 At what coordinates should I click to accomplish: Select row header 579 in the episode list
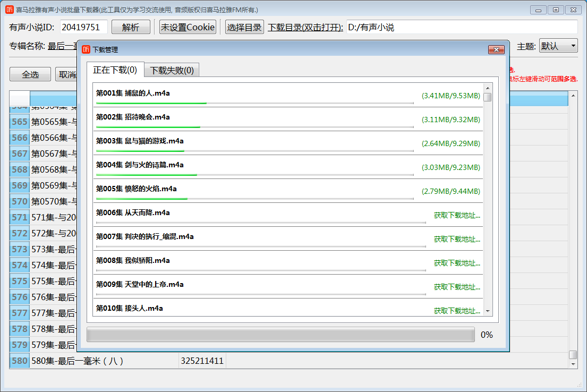pos(20,345)
